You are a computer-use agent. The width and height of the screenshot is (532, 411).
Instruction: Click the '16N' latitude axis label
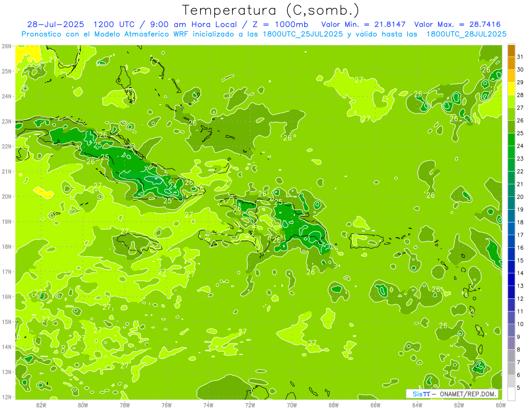click(7, 297)
